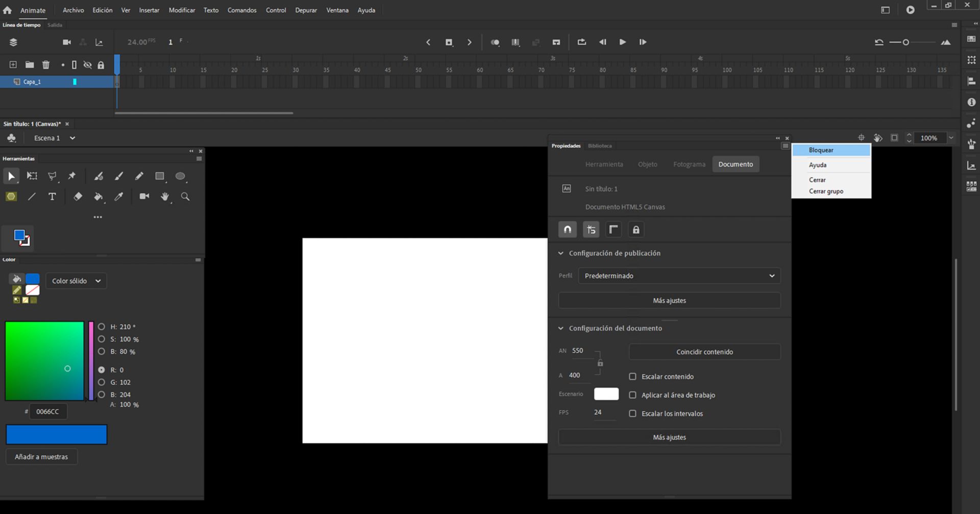980x514 pixels.
Task: Open the Archivo menu
Action: pos(73,10)
